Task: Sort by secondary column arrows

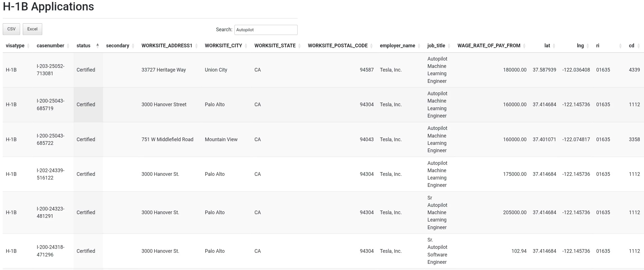Action: 133,46
